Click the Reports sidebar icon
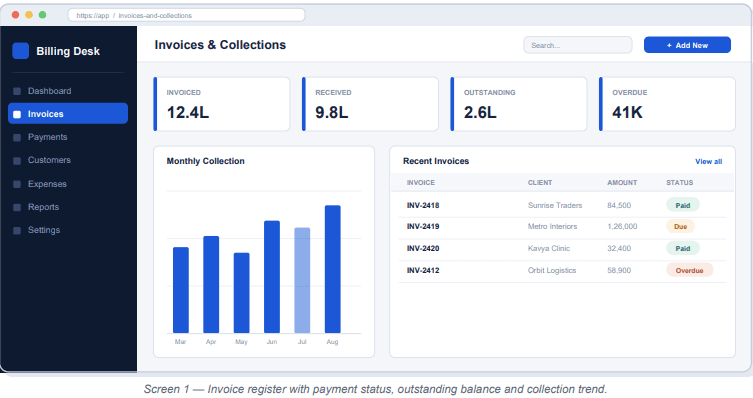The width and height of the screenshot is (753, 398). [x=17, y=207]
